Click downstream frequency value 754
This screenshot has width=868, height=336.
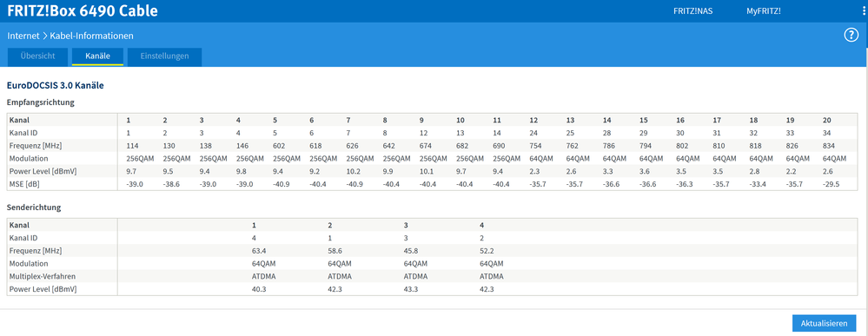tap(534, 146)
